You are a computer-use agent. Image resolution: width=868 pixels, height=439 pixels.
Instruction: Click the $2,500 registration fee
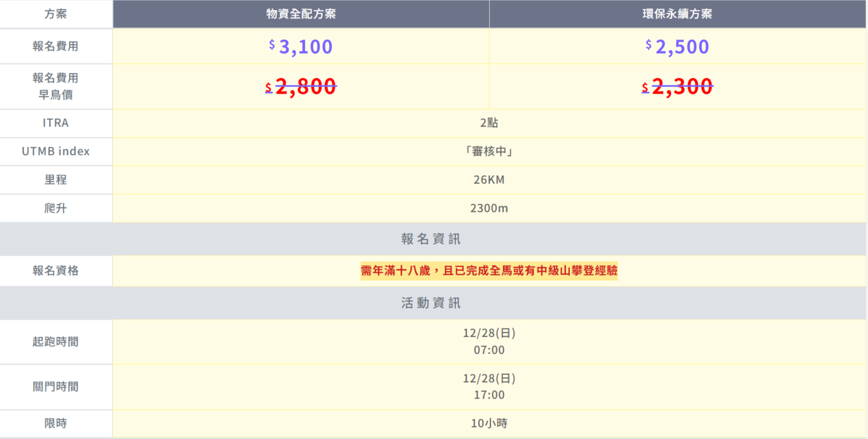tap(677, 47)
